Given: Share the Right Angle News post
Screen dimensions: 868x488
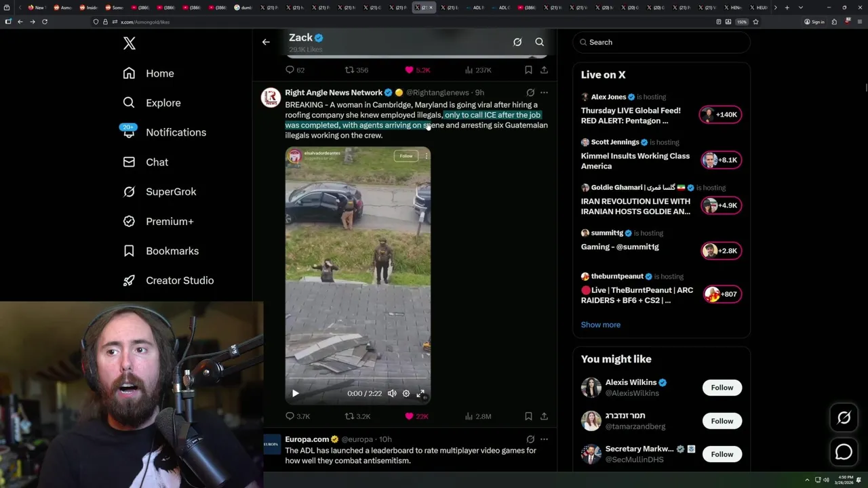Looking at the screenshot, I should click(x=544, y=416).
